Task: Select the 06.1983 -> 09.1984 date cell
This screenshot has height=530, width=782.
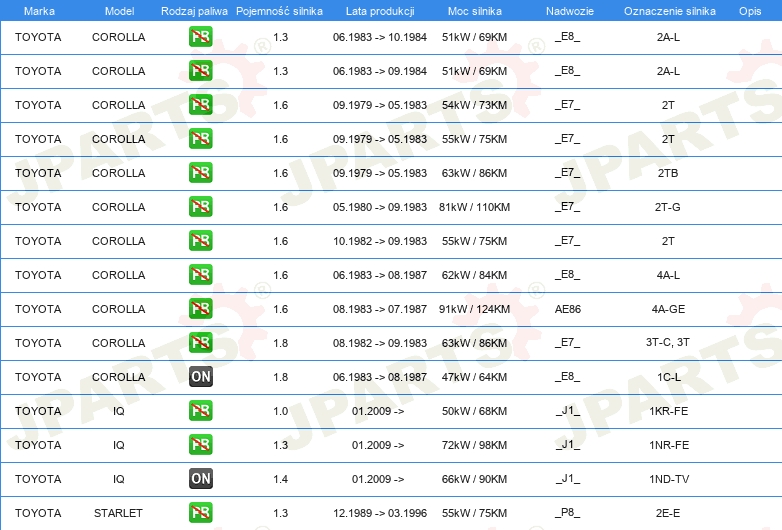Action: [380, 71]
